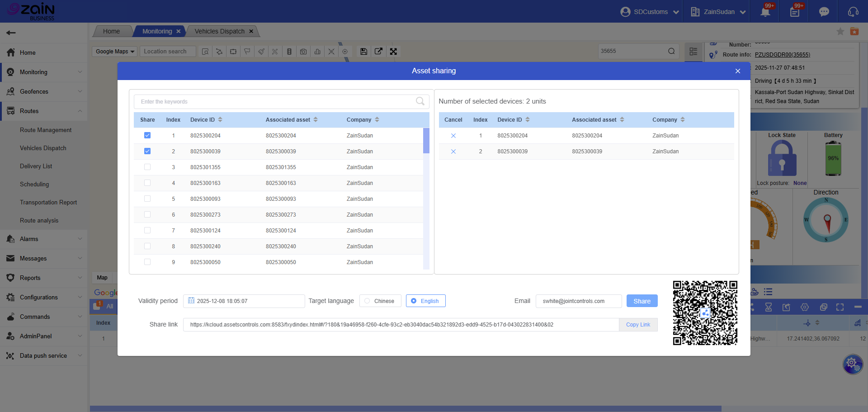
Task: Open the Google Maps type dropdown
Action: tap(115, 52)
